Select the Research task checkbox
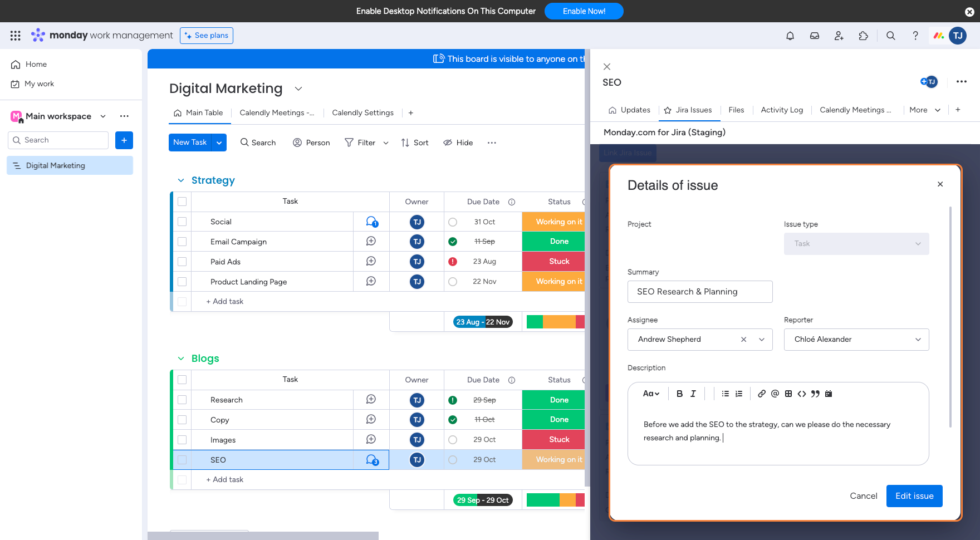980x540 pixels. pos(182,400)
